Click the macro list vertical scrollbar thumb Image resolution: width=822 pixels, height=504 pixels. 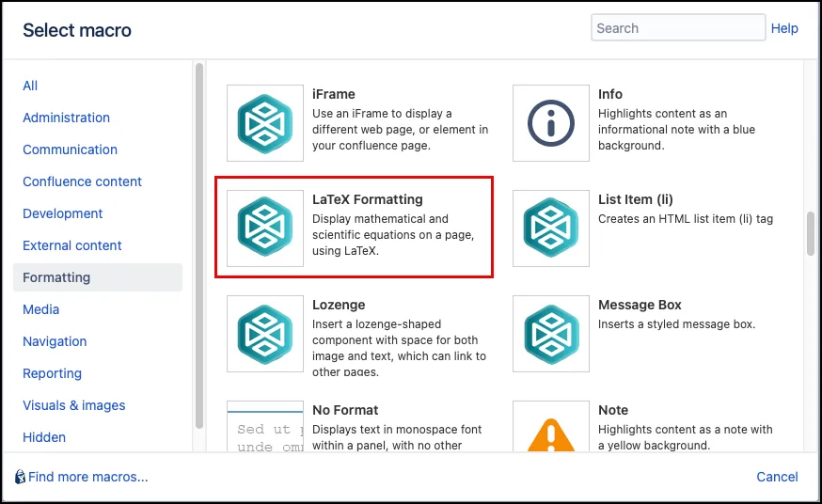811,233
